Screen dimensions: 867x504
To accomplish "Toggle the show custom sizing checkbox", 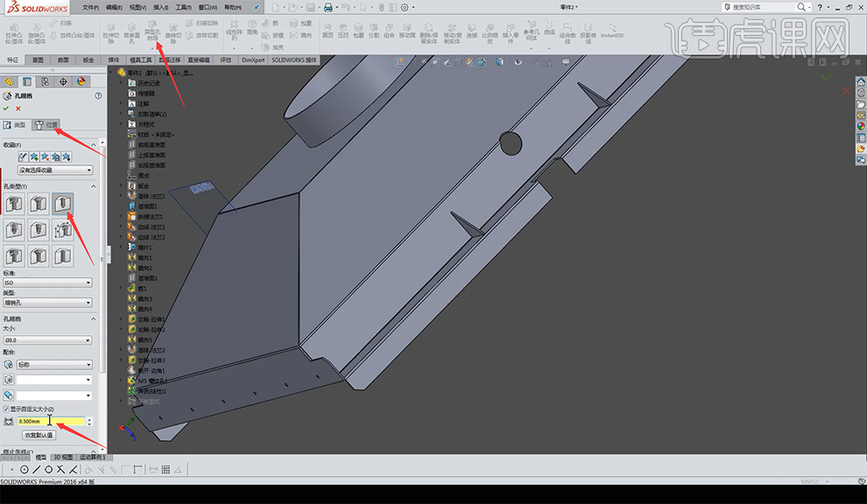I will tap(7, 409).
